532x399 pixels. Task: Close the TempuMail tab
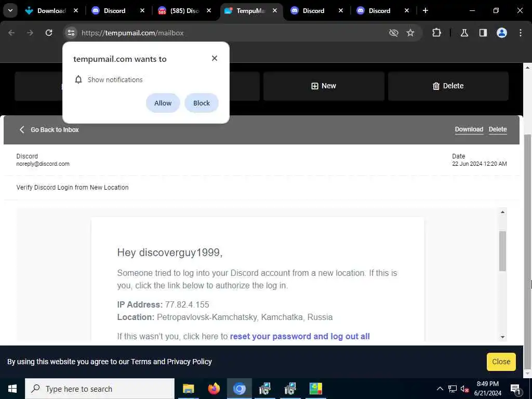tap(275, 10)
